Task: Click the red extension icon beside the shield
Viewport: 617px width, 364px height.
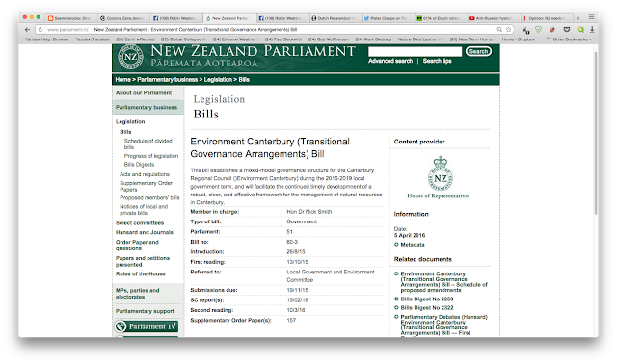Action: click(552, 30)
